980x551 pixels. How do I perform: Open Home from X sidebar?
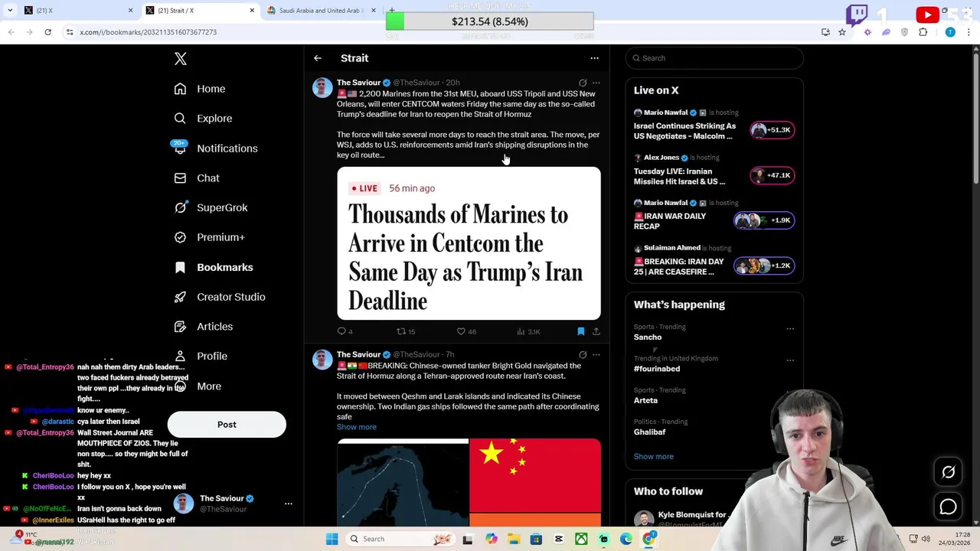(200, 89)
